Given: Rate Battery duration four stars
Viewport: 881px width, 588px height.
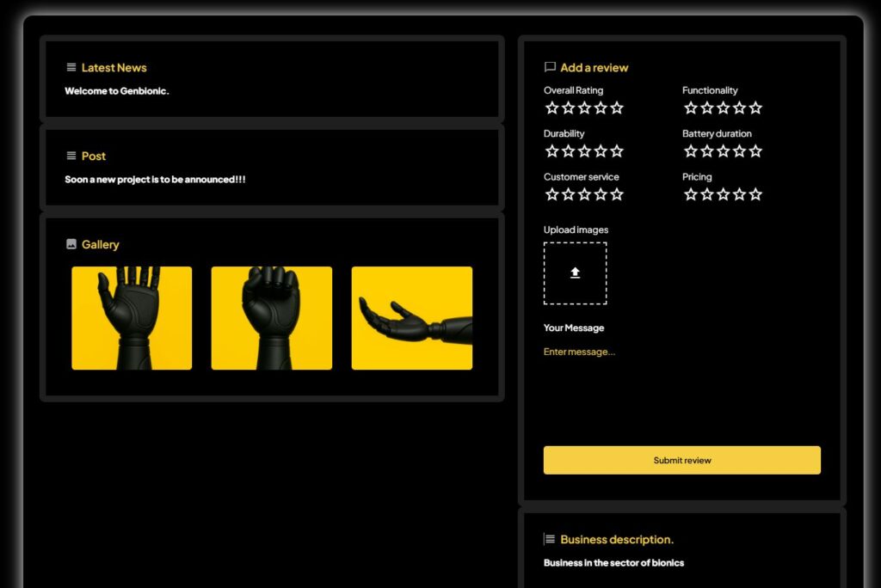Looking at the screenshot, I should [739, 151].
